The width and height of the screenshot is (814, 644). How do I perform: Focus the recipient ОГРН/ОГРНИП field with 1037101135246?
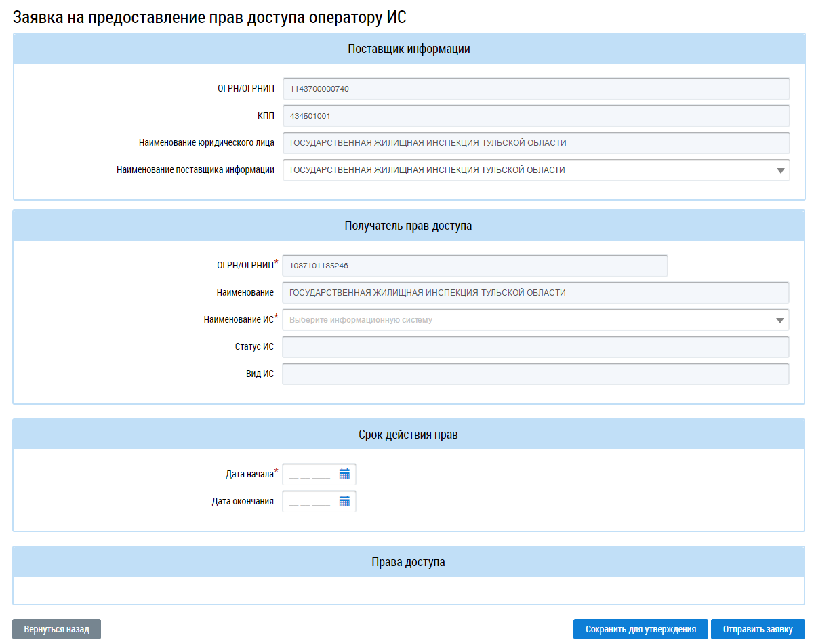(x=474, y=266)
